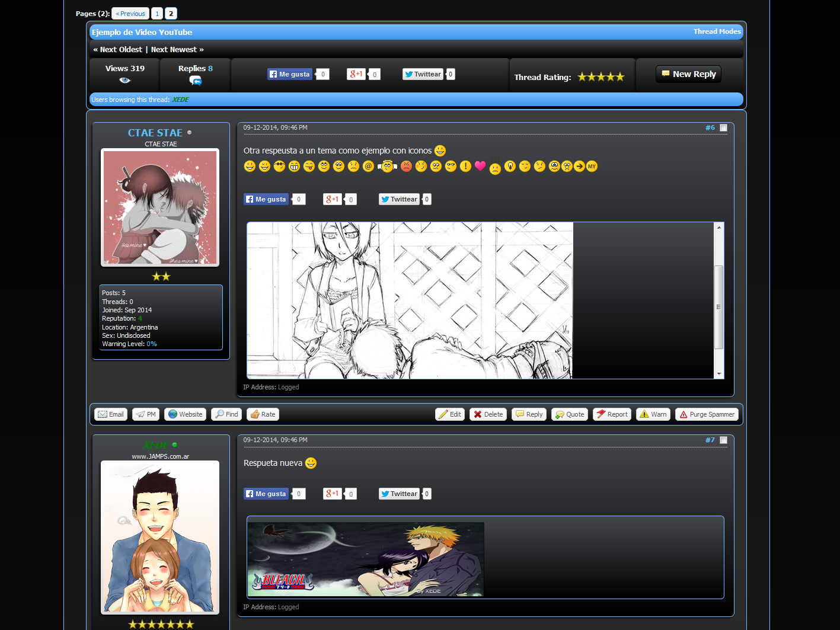Open the Thread Modes dropdown
The image size is (840, 630).
click(x=717, y=31)
